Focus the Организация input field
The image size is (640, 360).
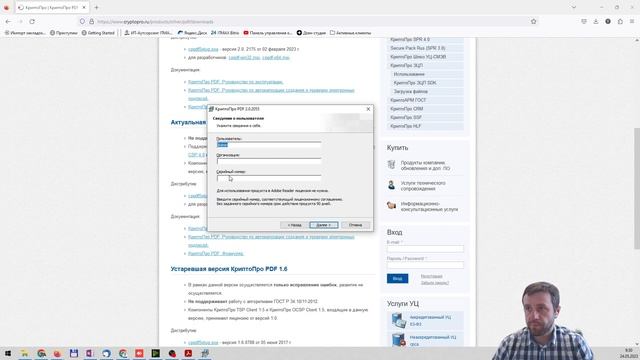[x=269, y=161]
